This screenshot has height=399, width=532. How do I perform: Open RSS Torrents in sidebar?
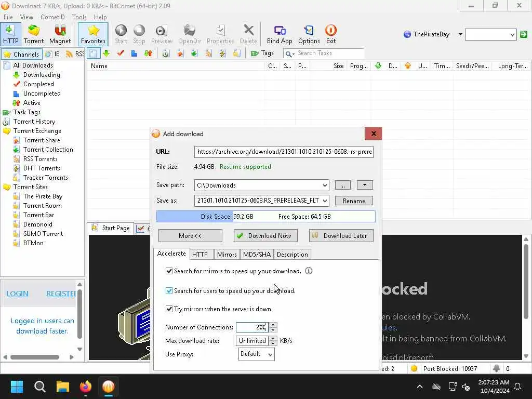(x=40, y=159)
